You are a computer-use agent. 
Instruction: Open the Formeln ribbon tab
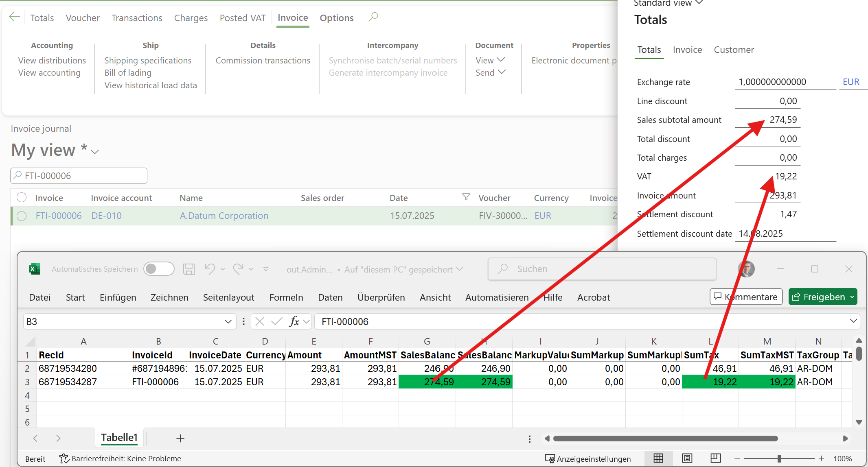click(x=286, y=297)
